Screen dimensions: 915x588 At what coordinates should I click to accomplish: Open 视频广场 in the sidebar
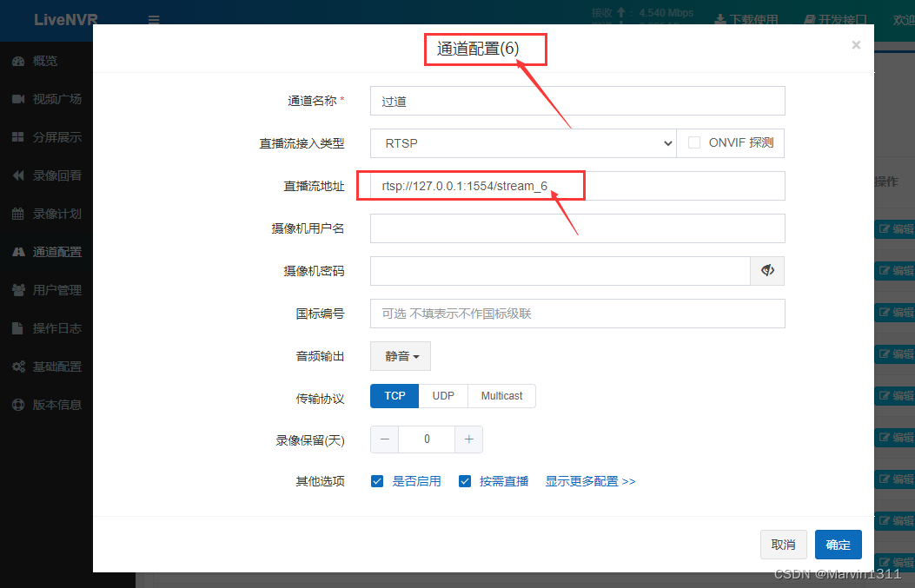tap(46, 99)
